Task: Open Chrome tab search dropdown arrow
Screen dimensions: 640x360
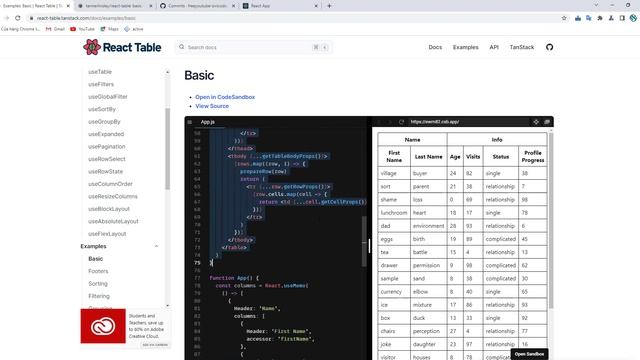Action: pos(596,5)
